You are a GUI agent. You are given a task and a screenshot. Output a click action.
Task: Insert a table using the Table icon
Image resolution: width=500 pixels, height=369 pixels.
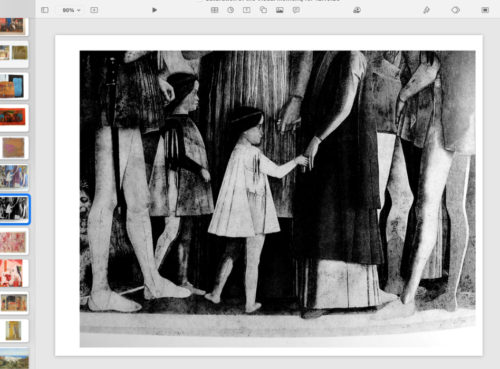[x=215, y=10]
